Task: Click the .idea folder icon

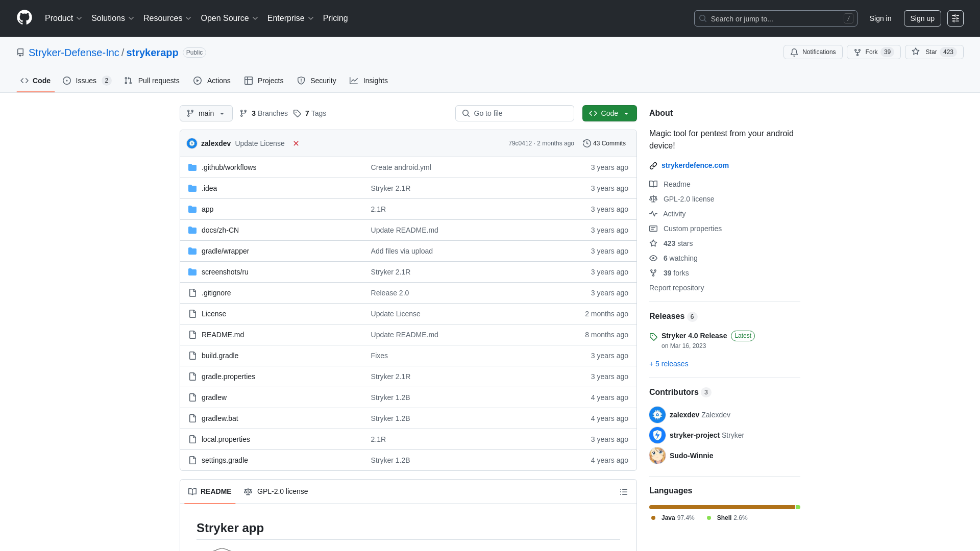Action: click(x=192, y=188)
